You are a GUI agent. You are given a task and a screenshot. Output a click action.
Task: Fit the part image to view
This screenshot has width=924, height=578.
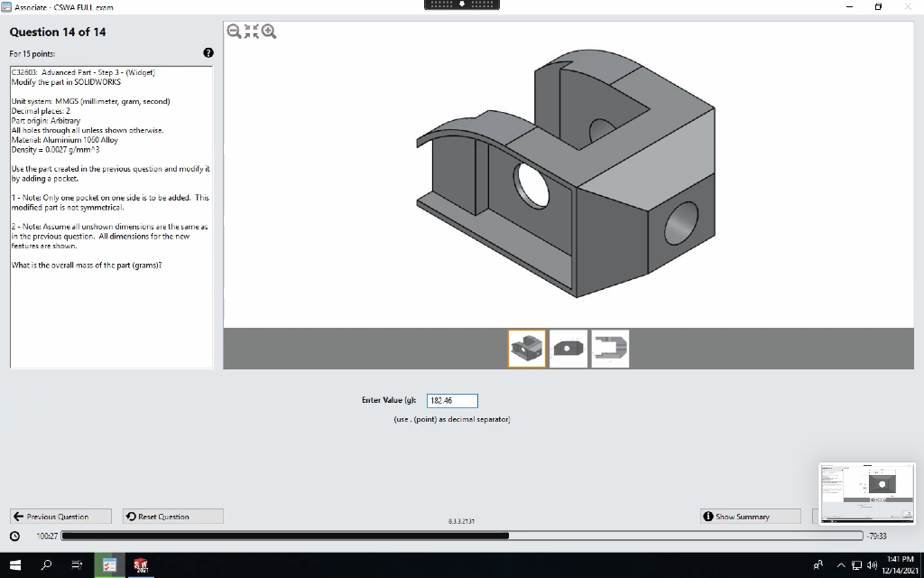252,32
